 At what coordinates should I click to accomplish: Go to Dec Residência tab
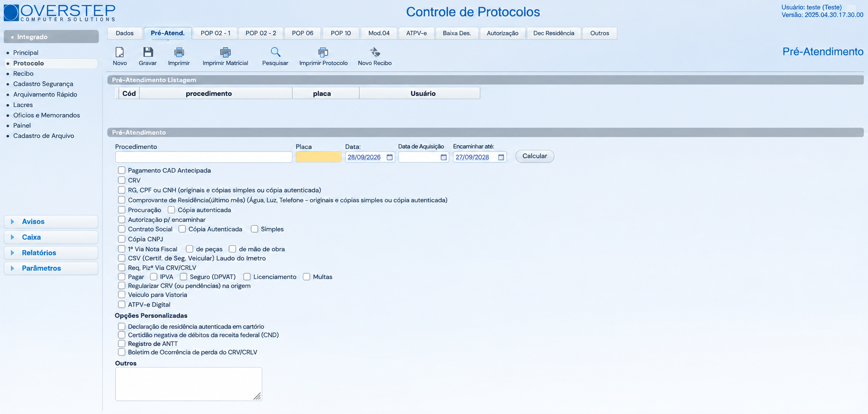[554, 33]
